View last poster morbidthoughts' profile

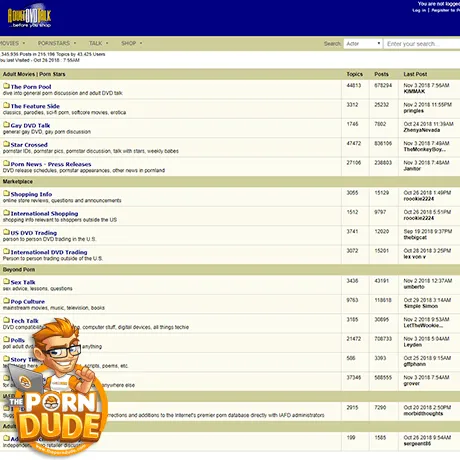tap(423, 413)
